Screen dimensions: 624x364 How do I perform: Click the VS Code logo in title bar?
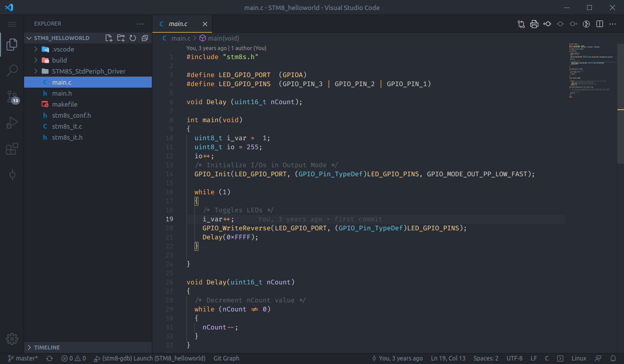coord(9,8)
